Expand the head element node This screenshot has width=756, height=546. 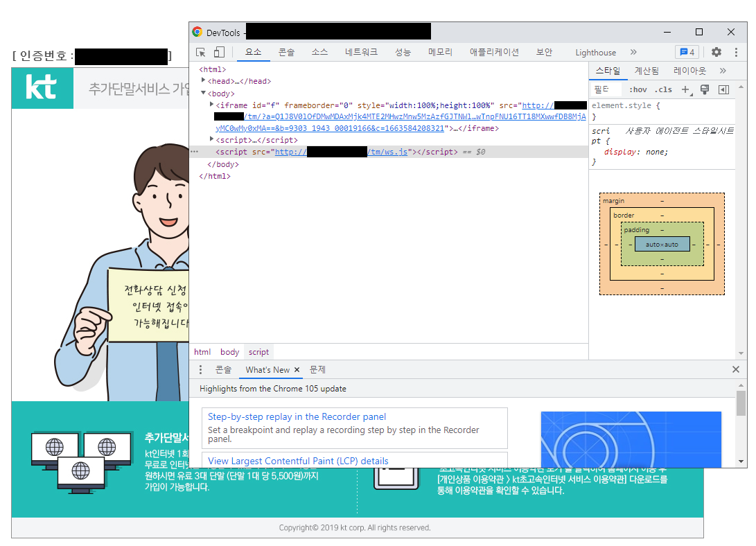pos(204,80)
